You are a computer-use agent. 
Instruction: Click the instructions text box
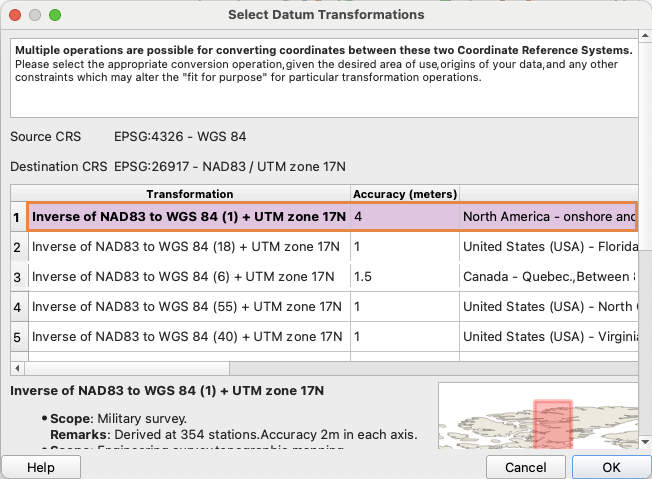(x=324, y=78)
